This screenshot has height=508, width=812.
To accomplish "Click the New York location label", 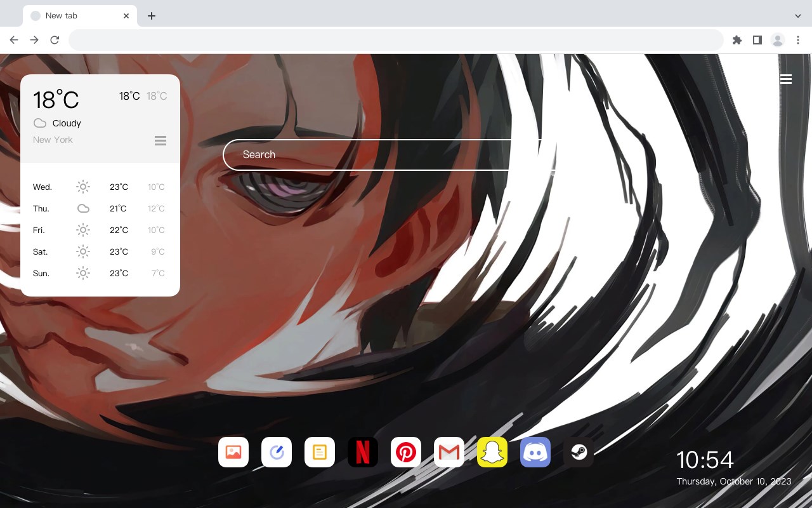I will tap(53, 140).
